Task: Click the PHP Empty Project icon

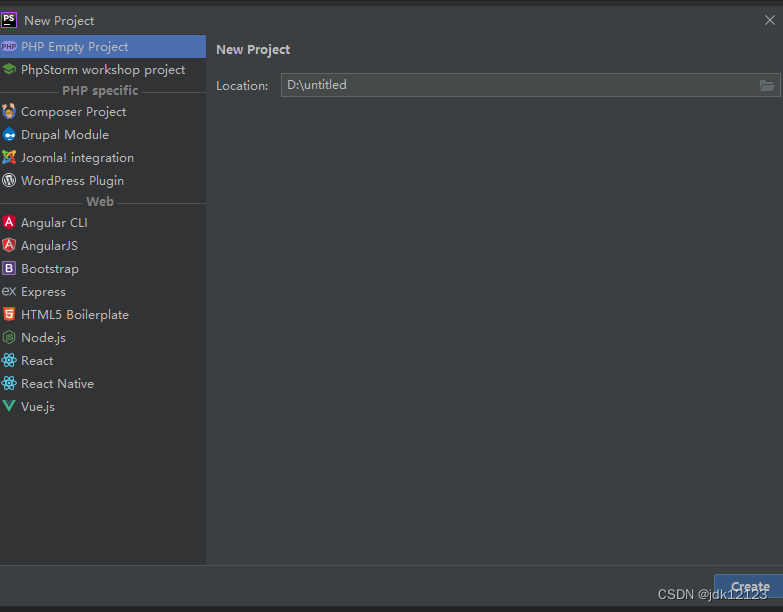Action: tap(9, 46)
